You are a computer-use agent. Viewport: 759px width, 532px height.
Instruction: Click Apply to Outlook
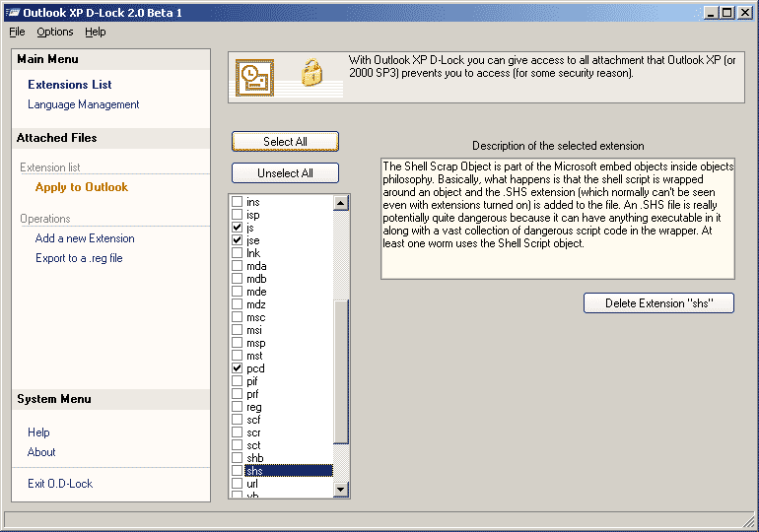coord(81,187)
